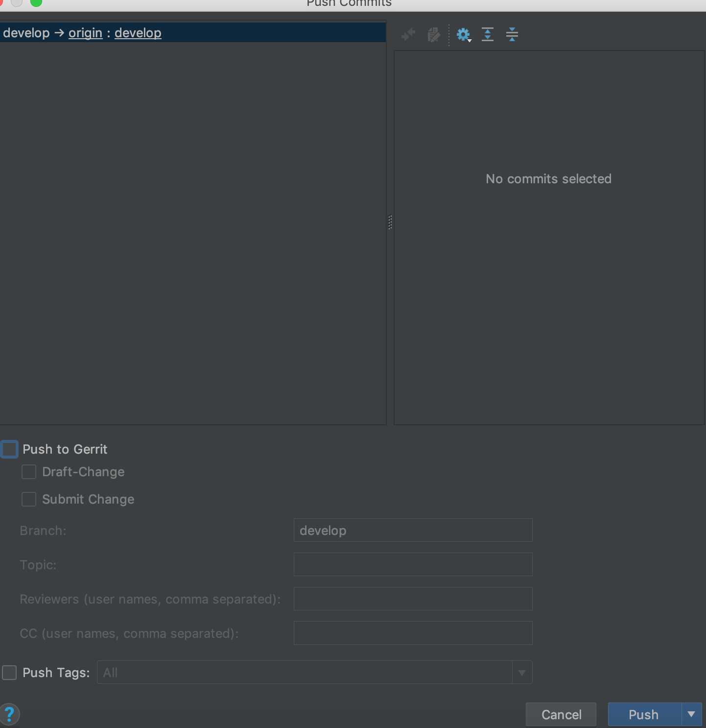Image resolution: width=706 pixels, height=728 pixels.
Task: Click the 'origin' remote link
Action: click(x=85, y=33)
